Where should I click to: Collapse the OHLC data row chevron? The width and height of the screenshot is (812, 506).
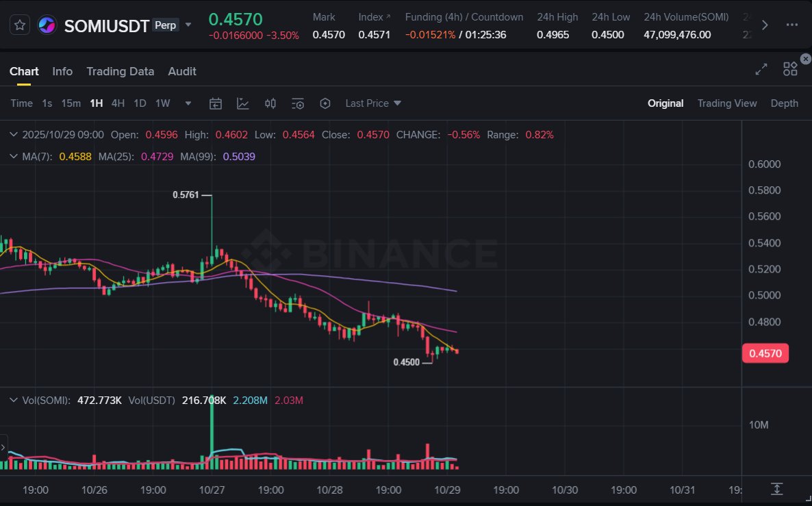click(x=14, y=135)
